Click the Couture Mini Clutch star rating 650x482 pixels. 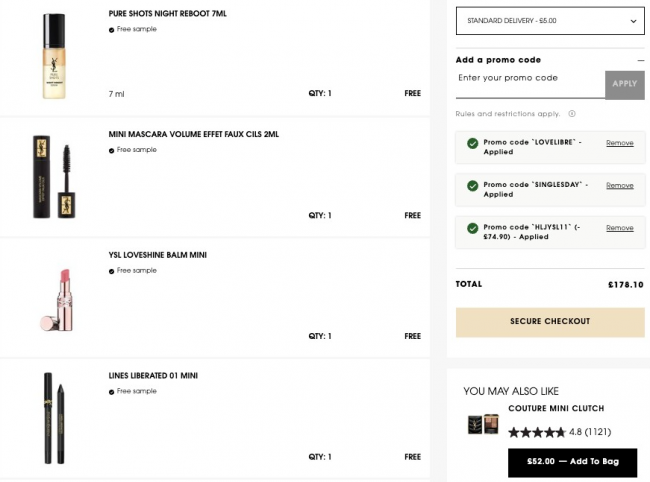(x=537, y=432)
